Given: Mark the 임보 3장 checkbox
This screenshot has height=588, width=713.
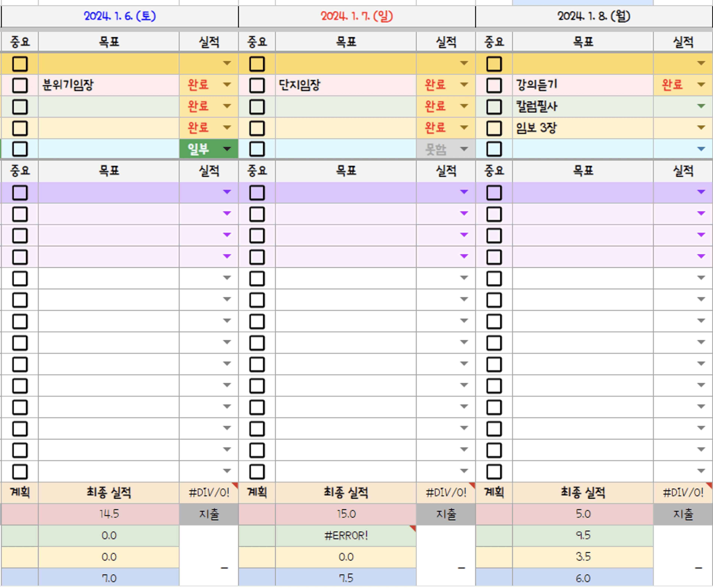Looking at the screenshot, I should (494, 128).
